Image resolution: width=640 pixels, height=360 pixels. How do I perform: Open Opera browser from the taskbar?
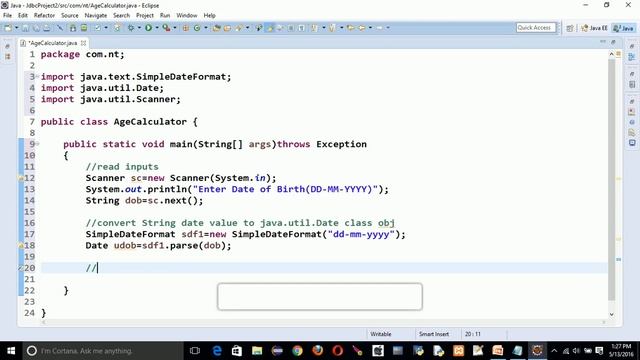pyautogui.click(x=338, y=351)
